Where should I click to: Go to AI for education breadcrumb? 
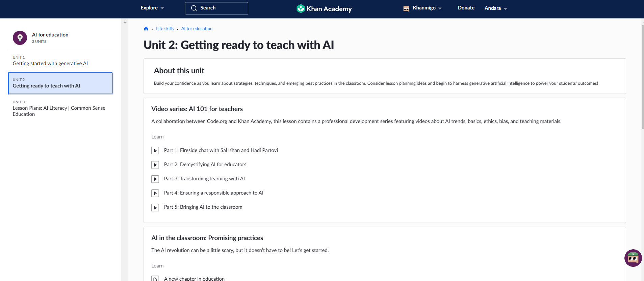coord(197,29)
